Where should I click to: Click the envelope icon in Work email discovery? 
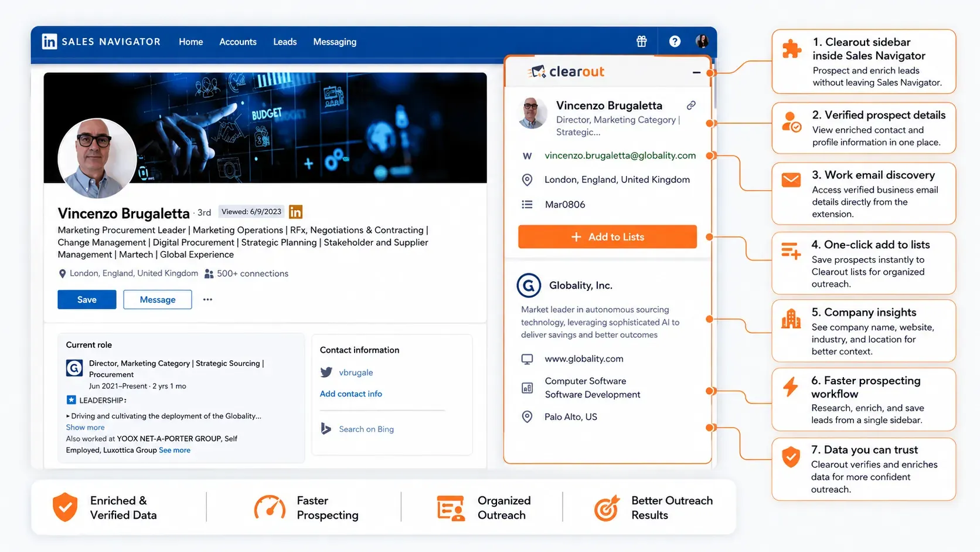click(x=791, y=180)
